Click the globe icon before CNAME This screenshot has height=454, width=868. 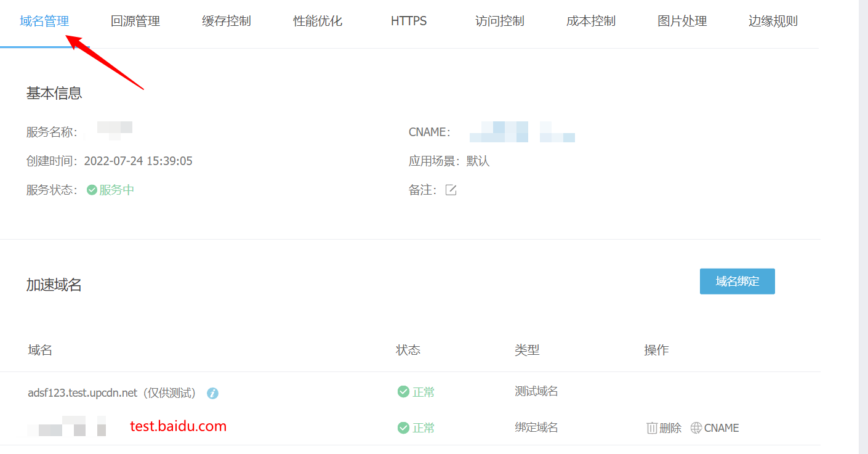point(696,428)
